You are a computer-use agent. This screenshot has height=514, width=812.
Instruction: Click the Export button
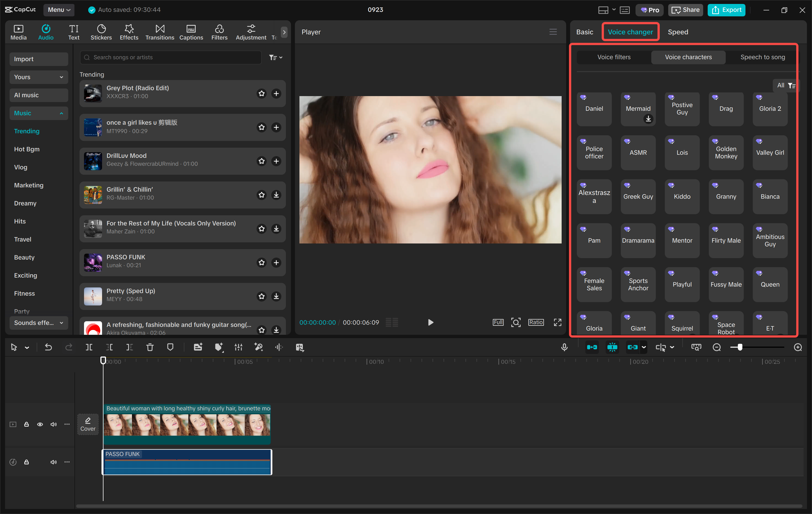point(726,10)
